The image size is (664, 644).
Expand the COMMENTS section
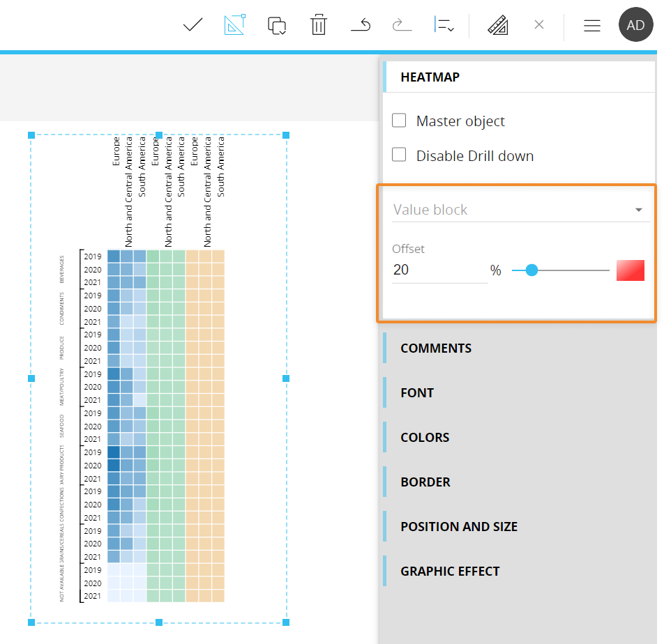click(x=436, y=348)
